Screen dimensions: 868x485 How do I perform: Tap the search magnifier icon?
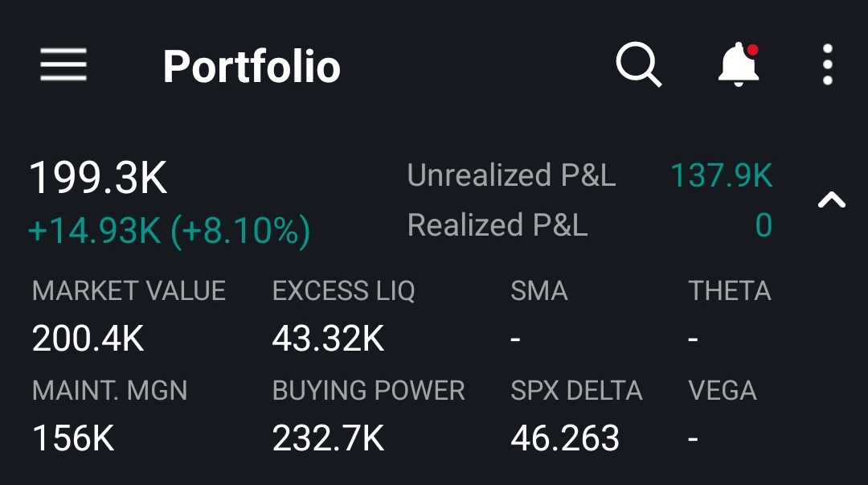click(x=638, y=64)
